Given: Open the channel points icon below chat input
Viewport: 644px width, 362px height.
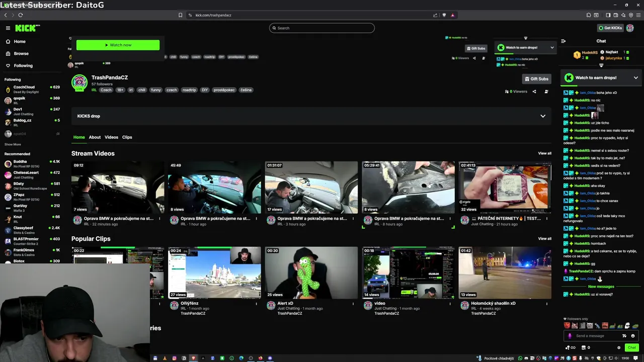Looking at the screenshot, I should [x=570, y=347].
